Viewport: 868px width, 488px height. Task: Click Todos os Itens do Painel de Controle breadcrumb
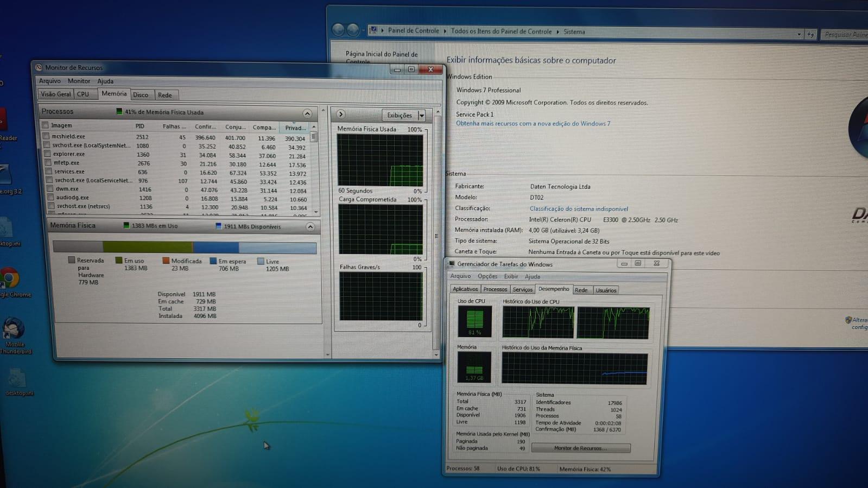point(501,31)
